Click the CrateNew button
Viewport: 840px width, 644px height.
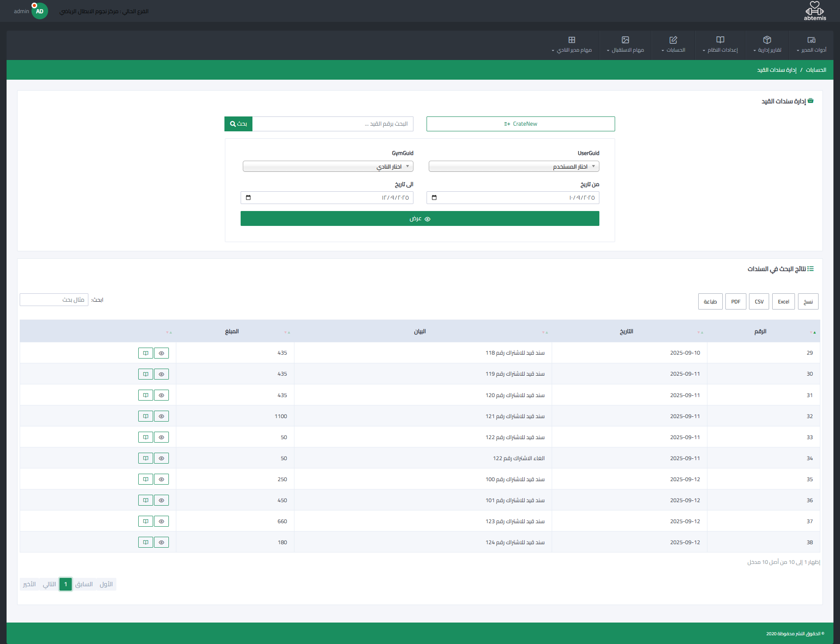[521, 124]
